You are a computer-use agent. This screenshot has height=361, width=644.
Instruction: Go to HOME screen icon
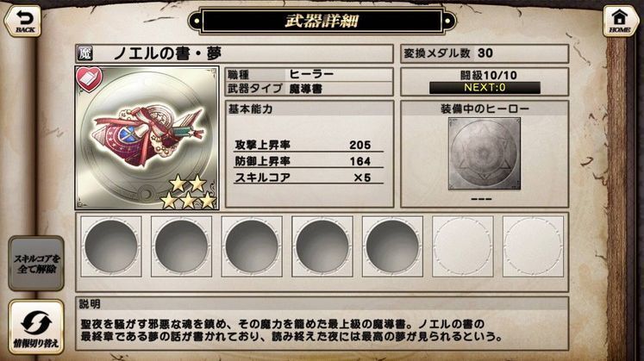tap(620, 21)
